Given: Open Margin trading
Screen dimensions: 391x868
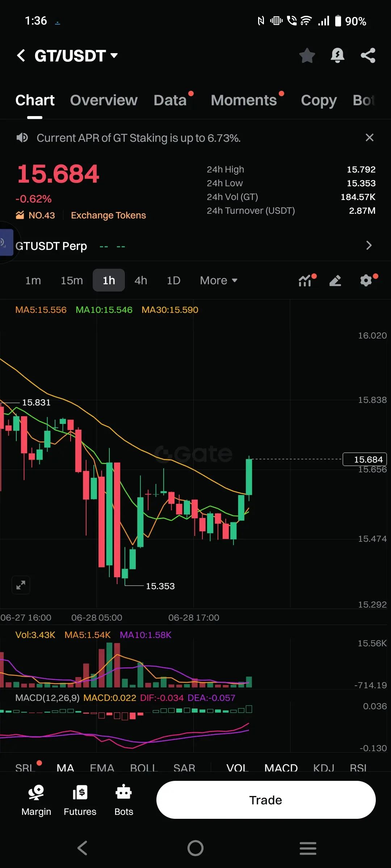Looking at the screenshot, I should point(36,800).
